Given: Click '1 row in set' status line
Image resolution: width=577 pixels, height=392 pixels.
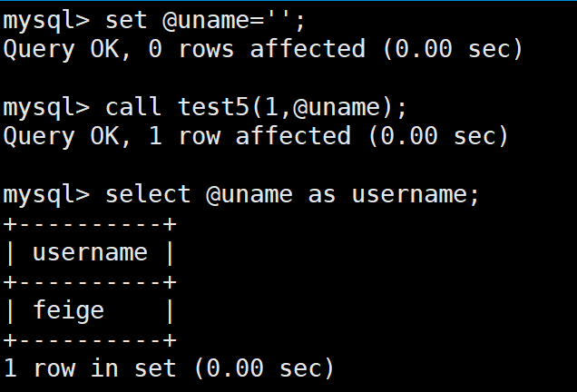Looking at the screenshot, I should (x=90, y=368).
